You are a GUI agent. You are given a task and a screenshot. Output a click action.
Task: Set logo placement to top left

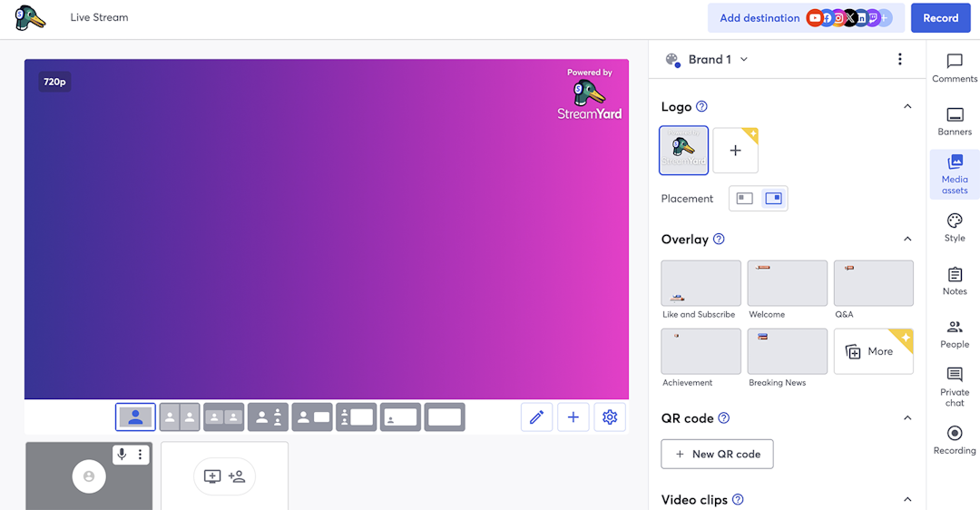click(x=744, y=198)
